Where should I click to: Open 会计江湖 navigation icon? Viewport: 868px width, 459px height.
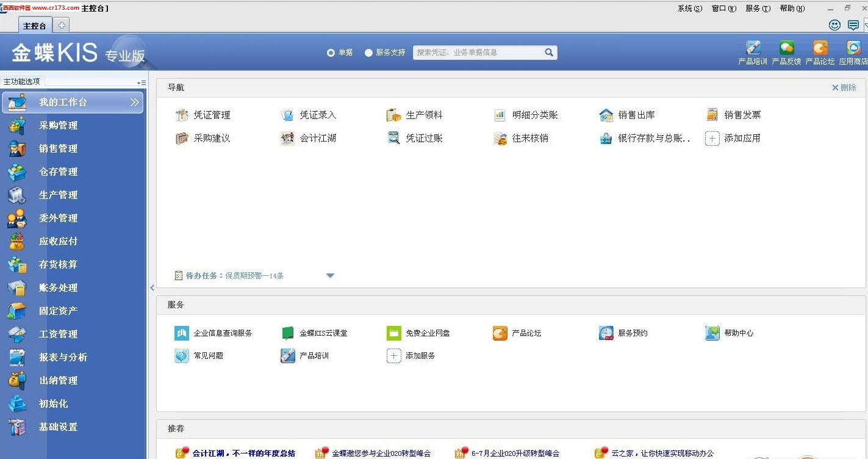[287, 139]
